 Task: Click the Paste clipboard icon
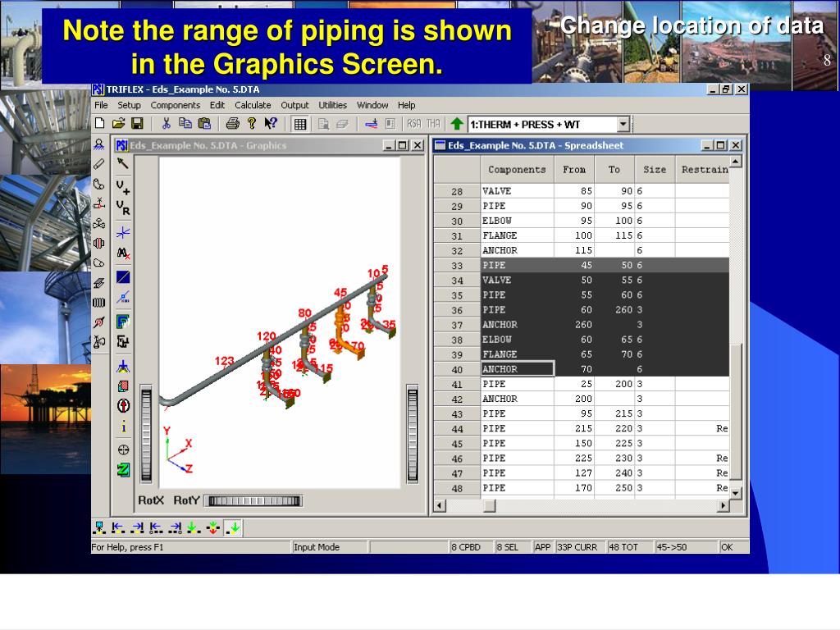204,124
